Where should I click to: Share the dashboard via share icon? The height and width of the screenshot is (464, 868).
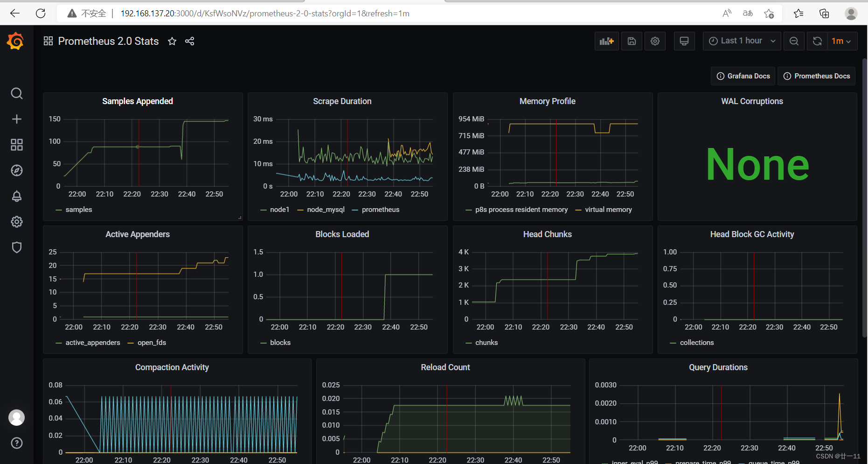[189, 41]
